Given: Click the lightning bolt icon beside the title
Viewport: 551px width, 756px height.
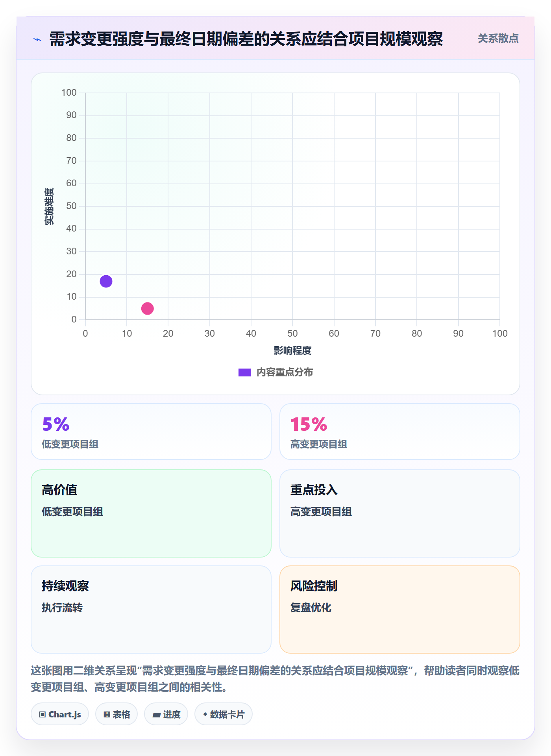Looking at the screenshot, I should (37, 39).
